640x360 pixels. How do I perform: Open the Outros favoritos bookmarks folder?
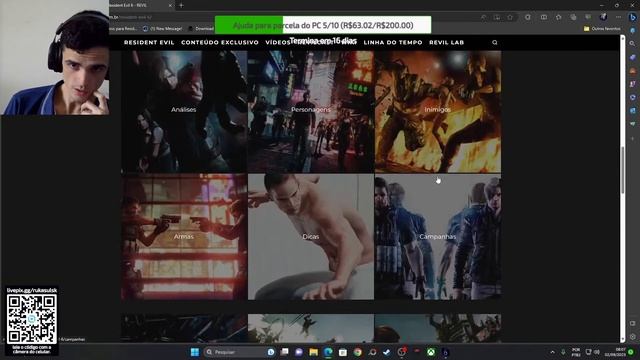(602, 29)
